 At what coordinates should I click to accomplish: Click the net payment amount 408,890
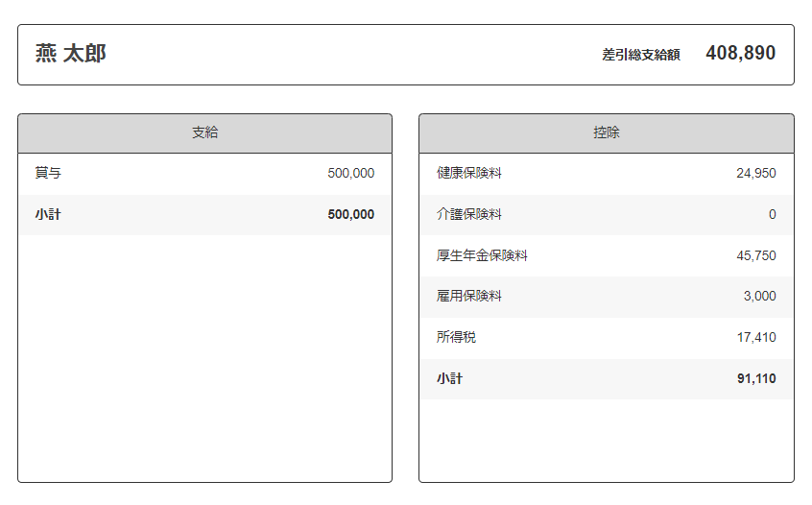click(x=741, y=53)
